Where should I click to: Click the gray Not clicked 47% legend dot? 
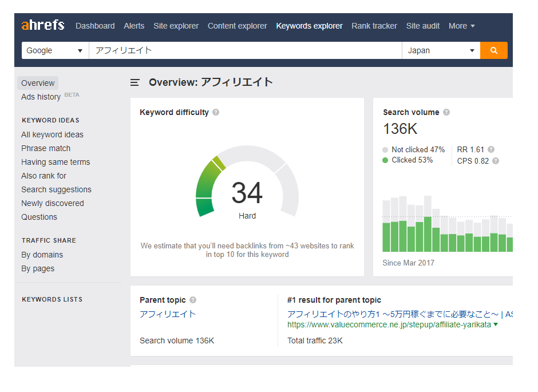coord(385,149)
